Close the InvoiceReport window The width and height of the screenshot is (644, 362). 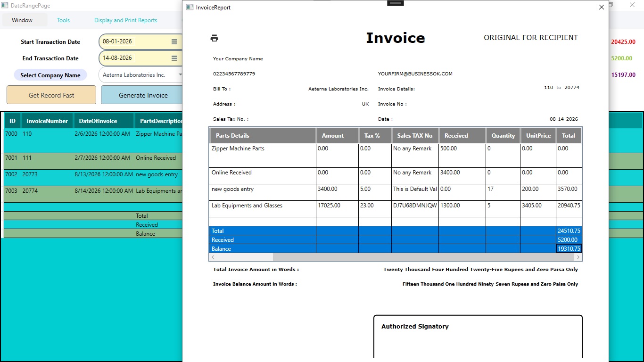click(601, 7)
